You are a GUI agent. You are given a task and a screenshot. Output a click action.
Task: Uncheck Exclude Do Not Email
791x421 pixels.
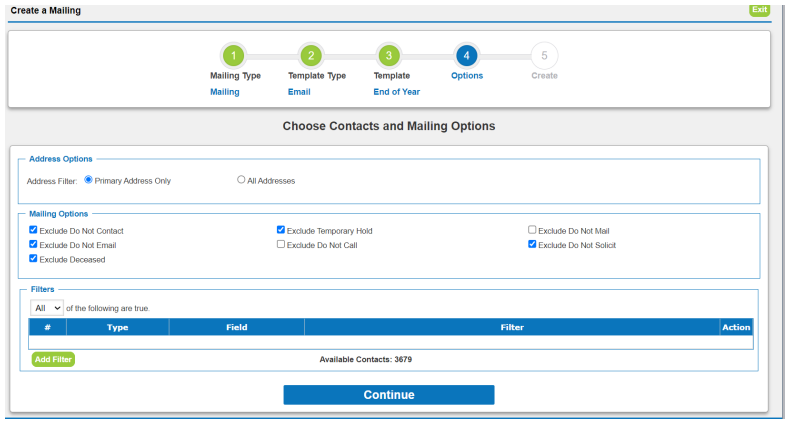(33, 244)
